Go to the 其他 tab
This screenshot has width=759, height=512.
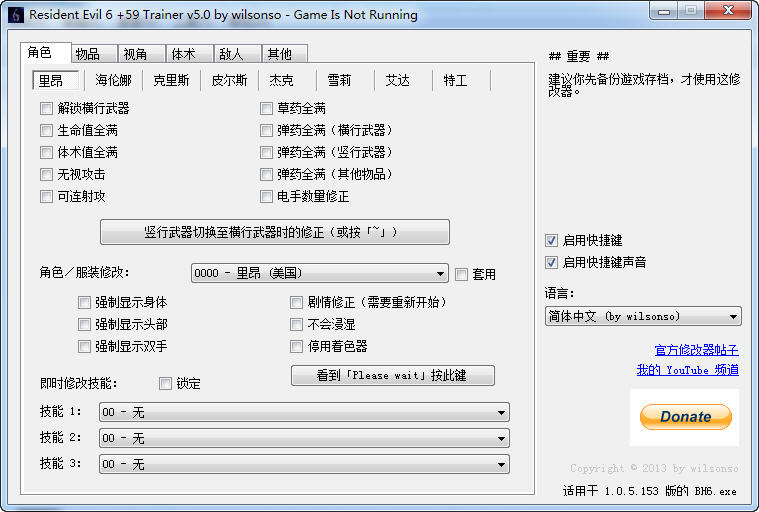click(x=285, y=54)
